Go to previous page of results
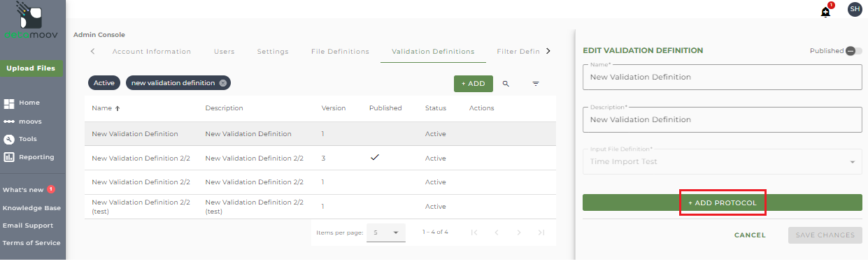This screenshot has height=266, width=868. point(497,232)
